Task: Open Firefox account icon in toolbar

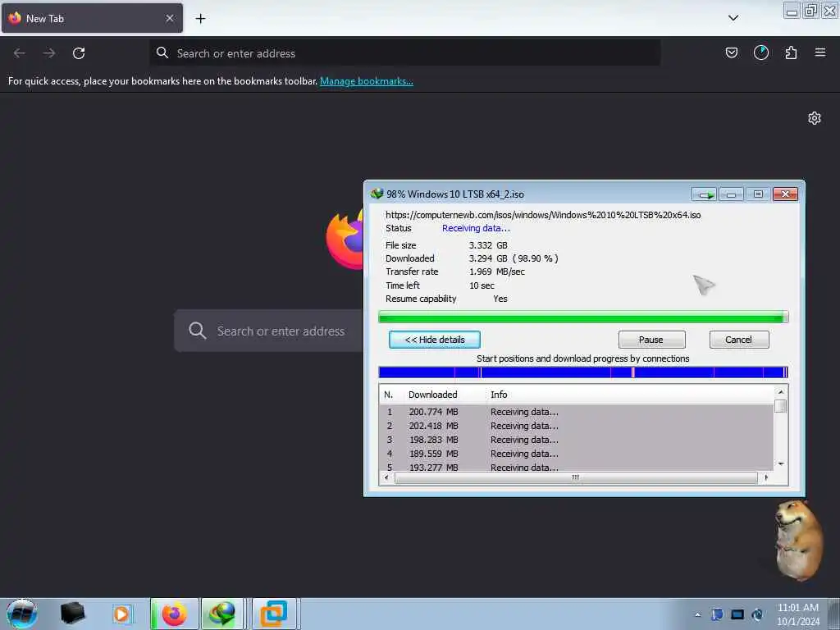Action: 760,52
